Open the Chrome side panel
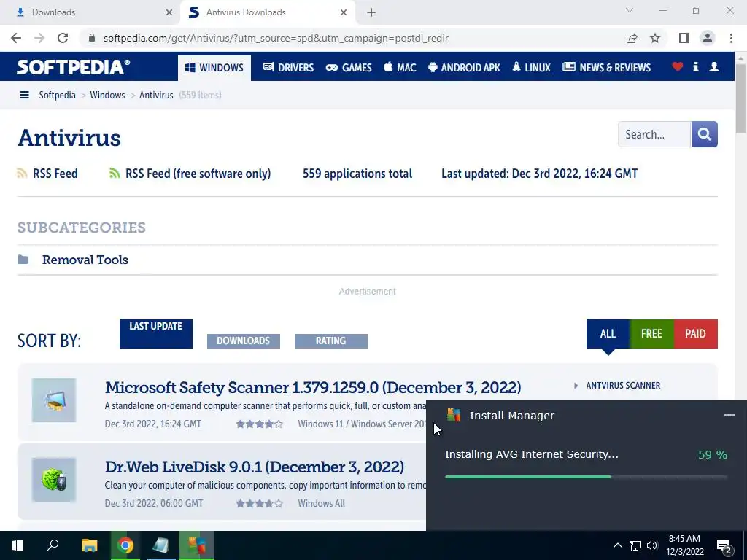Viewport: 747px width, 560px height. coord(684,38)
